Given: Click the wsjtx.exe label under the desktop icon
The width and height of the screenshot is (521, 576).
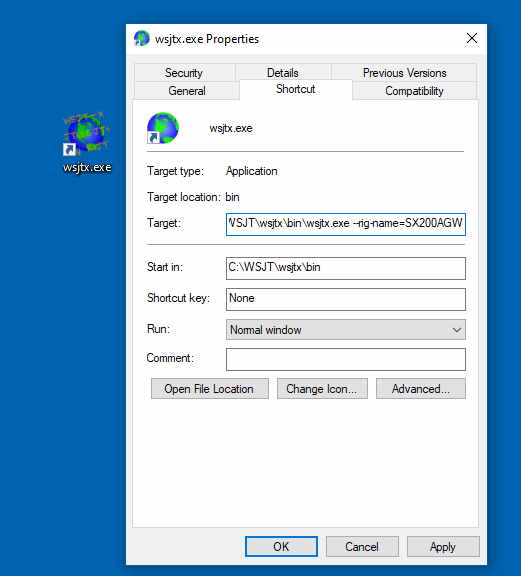Looking at the screenshot, I should (x=87, y=167).
